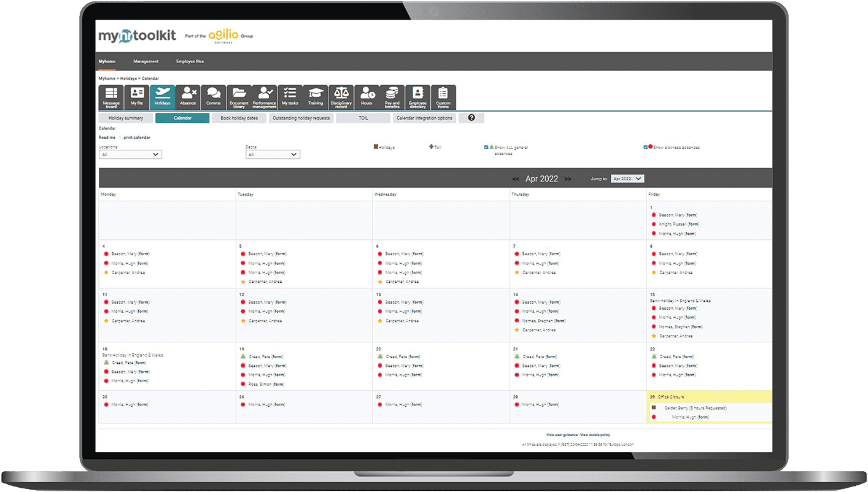Open the Disciplinary record scales icon
This screenshot has width=868, height=492.
click(341, 96)
